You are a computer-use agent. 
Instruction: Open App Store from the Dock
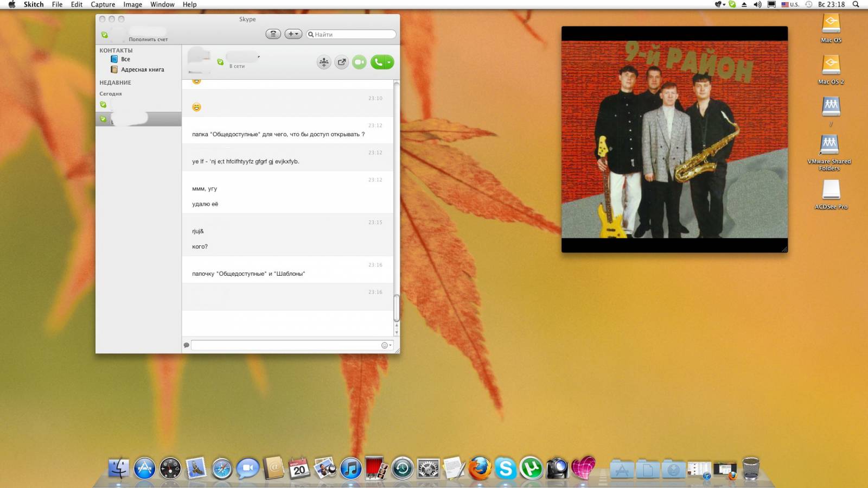pos(144,468)
